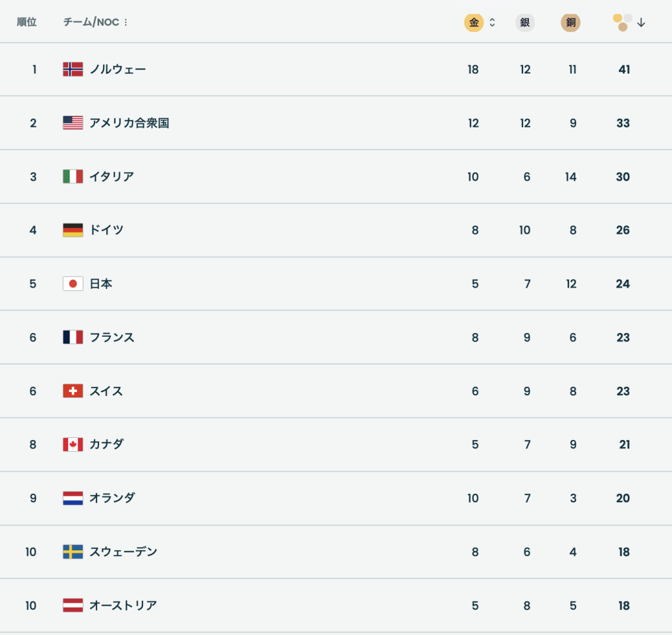Click the Italy flag icon
This screenshot has height=635, width=672.
(x=73, y=177)
